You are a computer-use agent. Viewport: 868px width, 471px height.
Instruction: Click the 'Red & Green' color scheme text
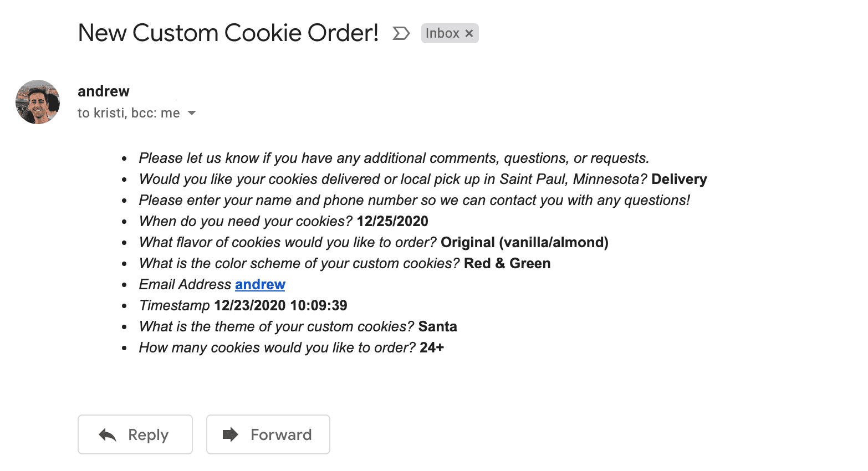507,263
